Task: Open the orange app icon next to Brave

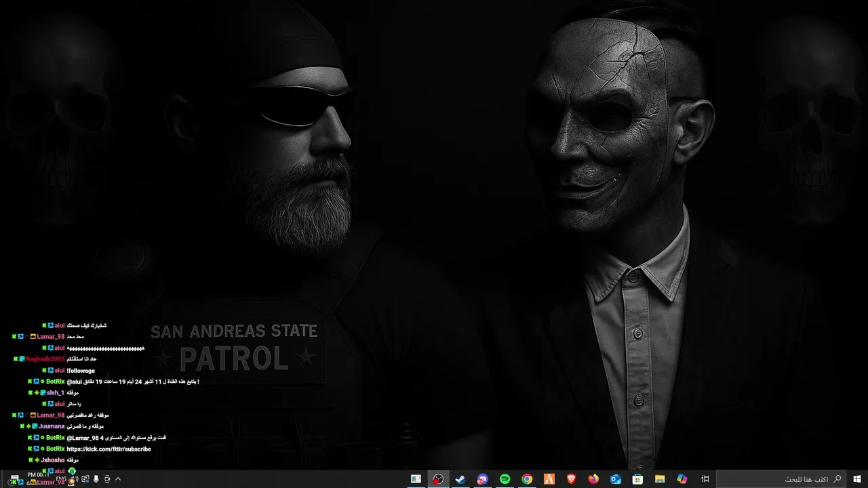Action: tap(549, 479)
